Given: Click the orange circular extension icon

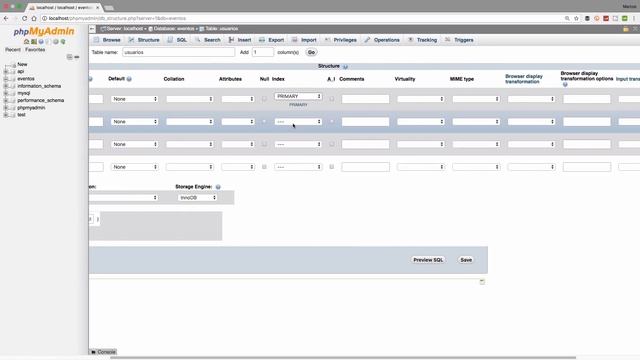Looking at the screenshot, I should pyautogui.click(x=597, y=18).
